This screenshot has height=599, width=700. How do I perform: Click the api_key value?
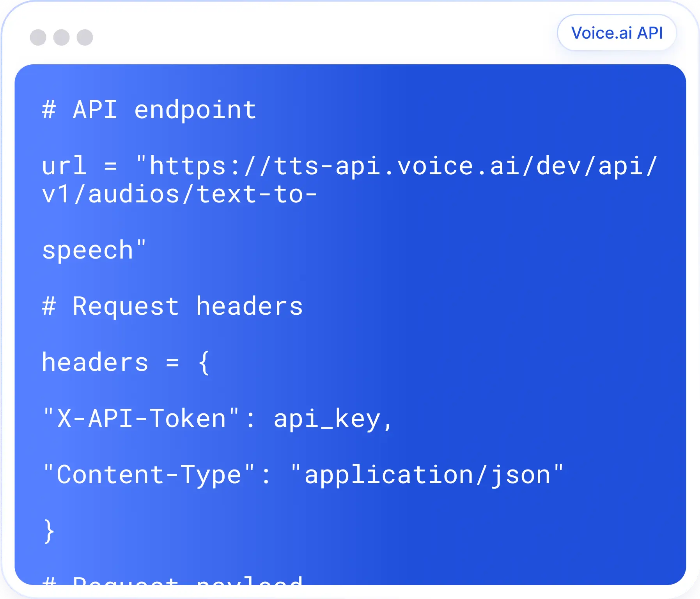pos(327,419)
